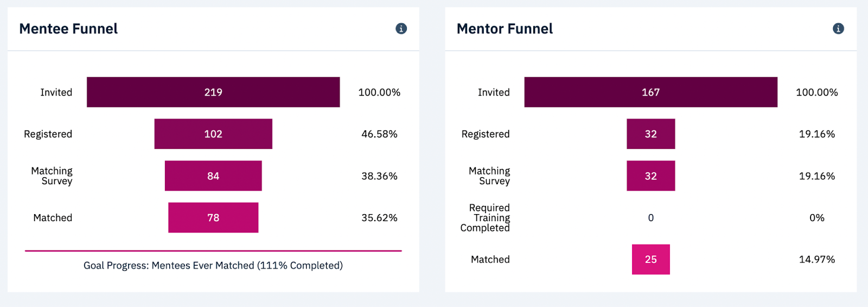868x307 pixels.
Task: Click the Mentee Funnel info icon
Action: tap(401, 29)
